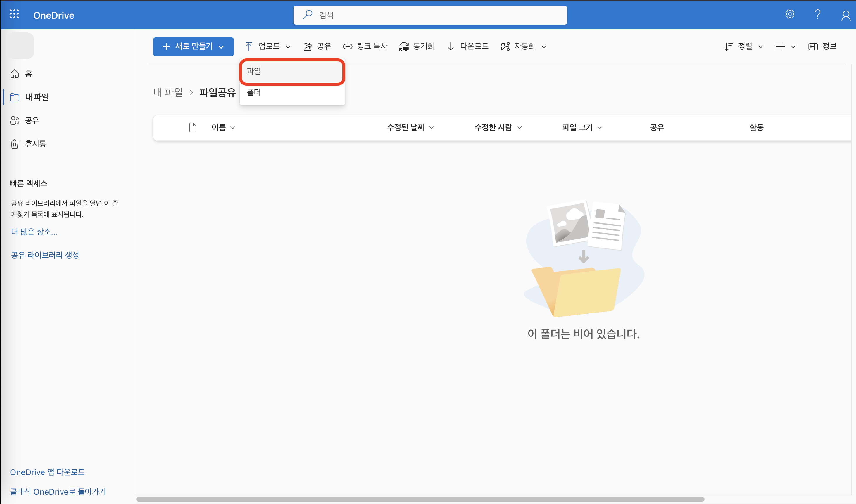856x504 pixels.
Task: Click the 공유 share toolbar button
Action: point(317,46)
